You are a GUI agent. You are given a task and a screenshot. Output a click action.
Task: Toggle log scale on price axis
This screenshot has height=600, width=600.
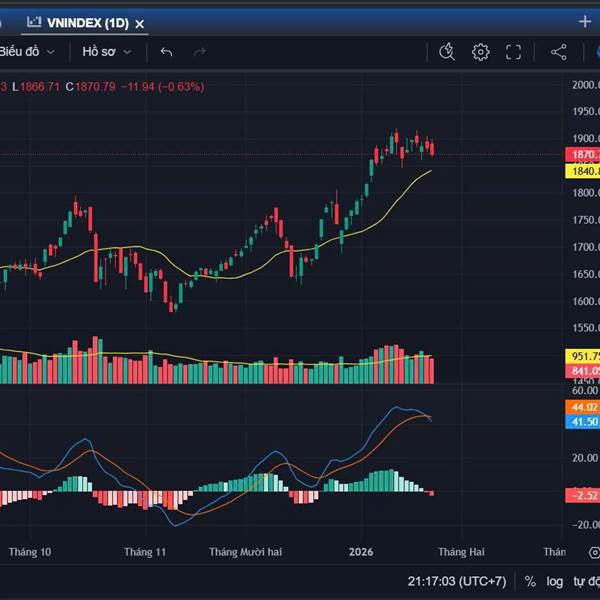554,580
